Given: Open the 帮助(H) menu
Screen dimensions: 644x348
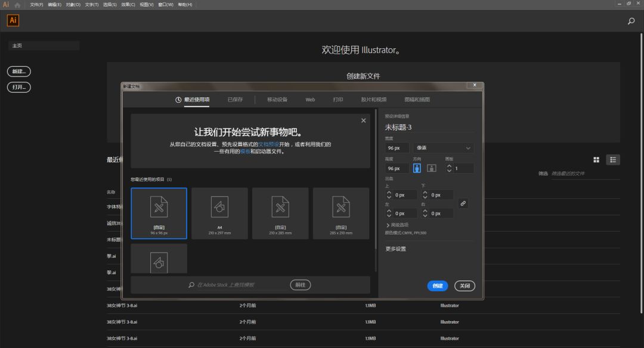Looking at the screenshot, I should coord(185,5).
